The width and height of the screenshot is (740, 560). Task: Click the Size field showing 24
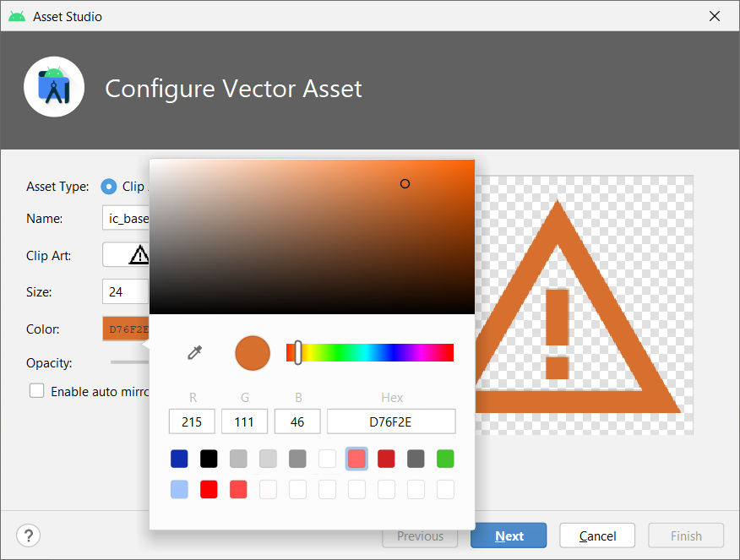point(126,291)
